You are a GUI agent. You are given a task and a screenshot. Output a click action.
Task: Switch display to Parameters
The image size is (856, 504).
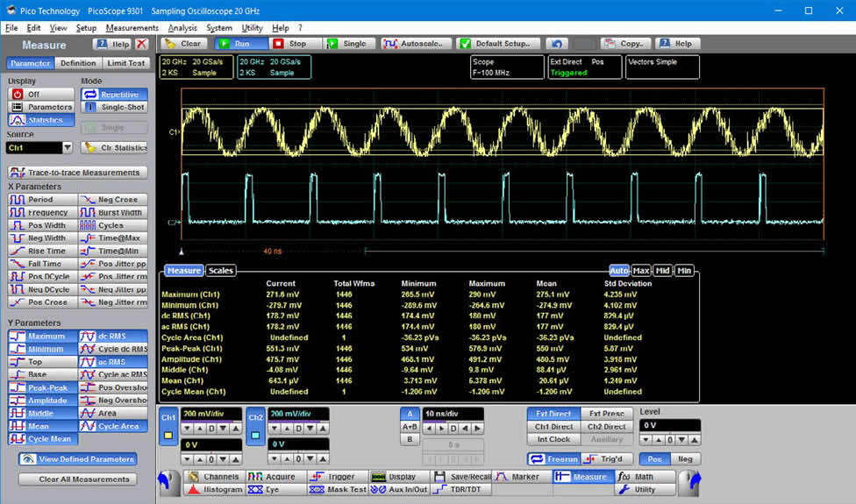(x=41, y=107)
